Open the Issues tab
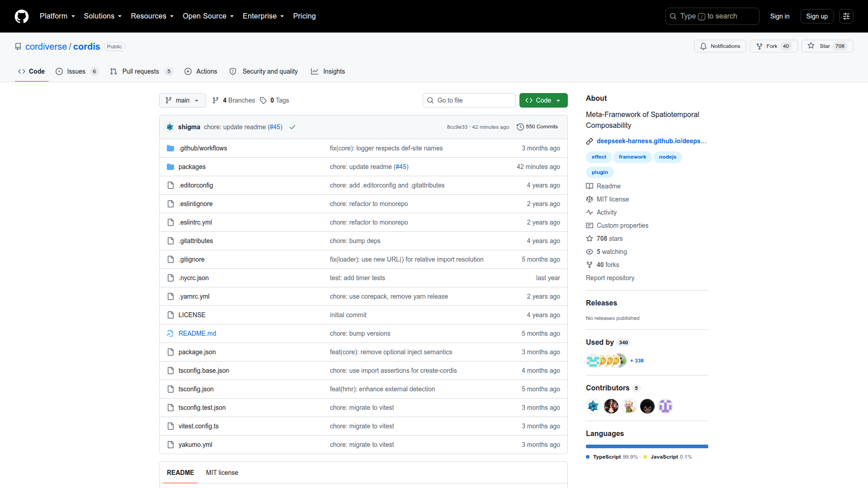Image resolution: width=868 pixels, height=488 pixels. (76, 71)
